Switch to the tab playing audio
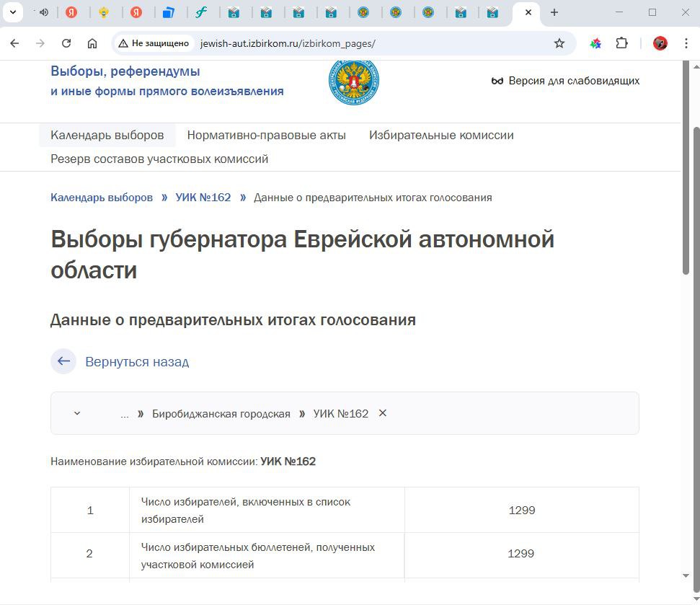The width and height of the screenshot is (700, 605). click(44, 12)
